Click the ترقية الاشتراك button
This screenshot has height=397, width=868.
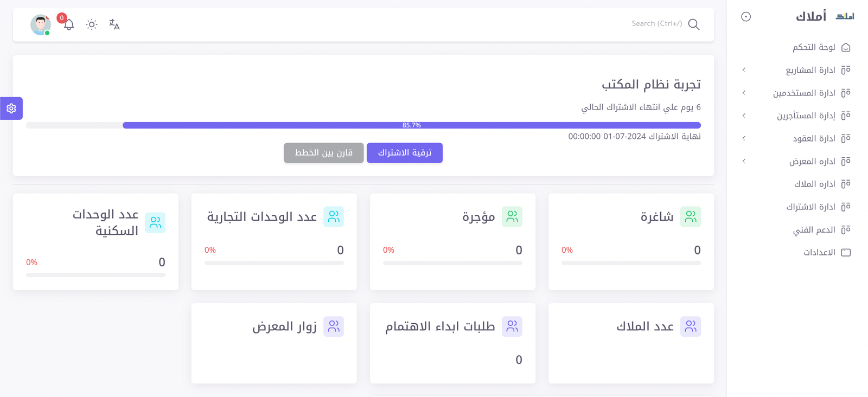(x=404, y=153)
